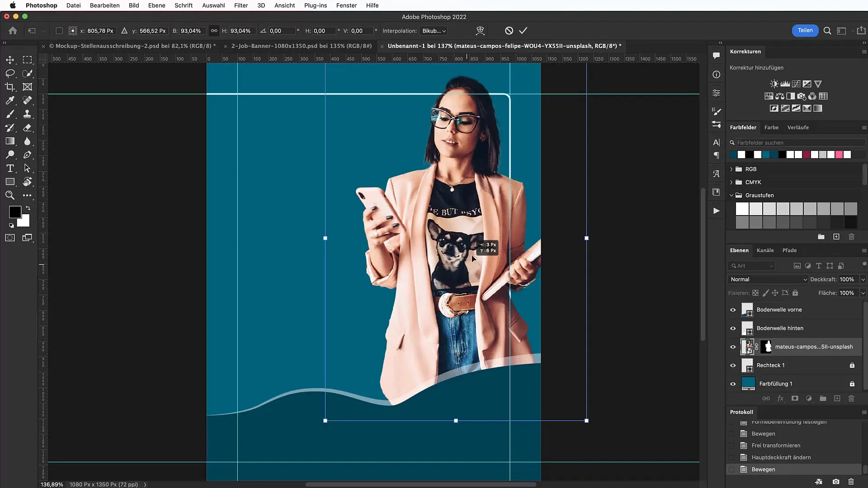The width and height of the screenshot is (868, 488).
Task: Select the Magic Wand tool
Action: pos(28,73)
